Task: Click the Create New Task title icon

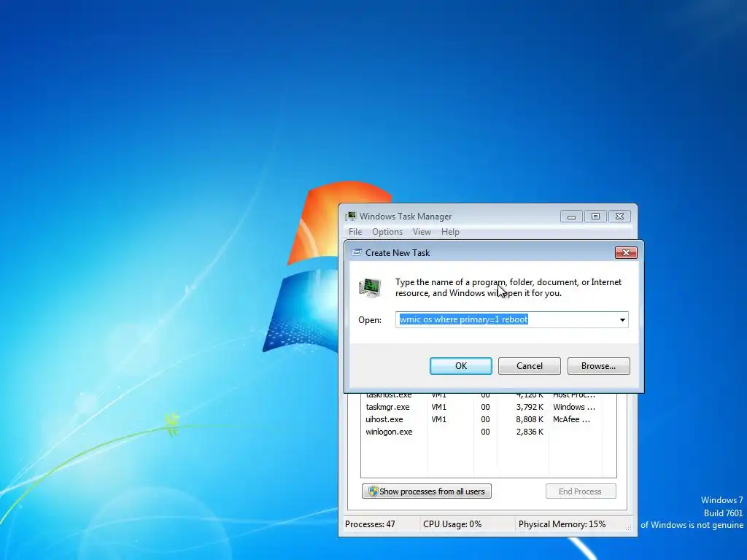Action: 356,252
